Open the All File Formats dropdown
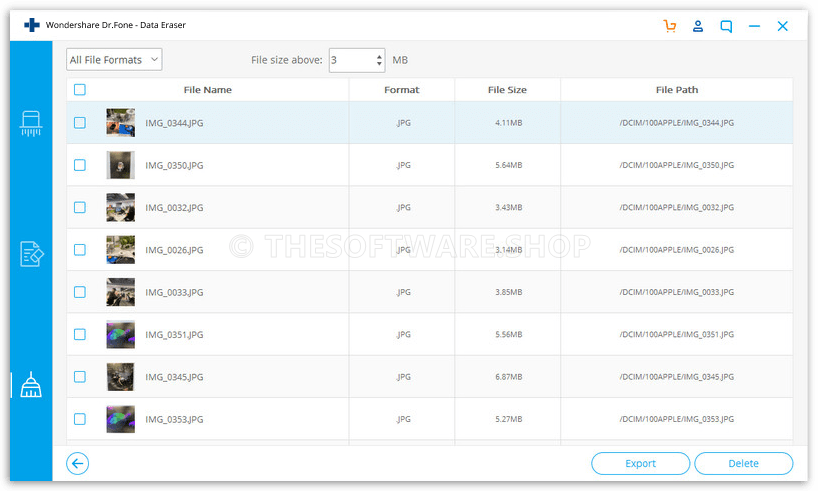This screenshot has width=818, height=491. 114,59
